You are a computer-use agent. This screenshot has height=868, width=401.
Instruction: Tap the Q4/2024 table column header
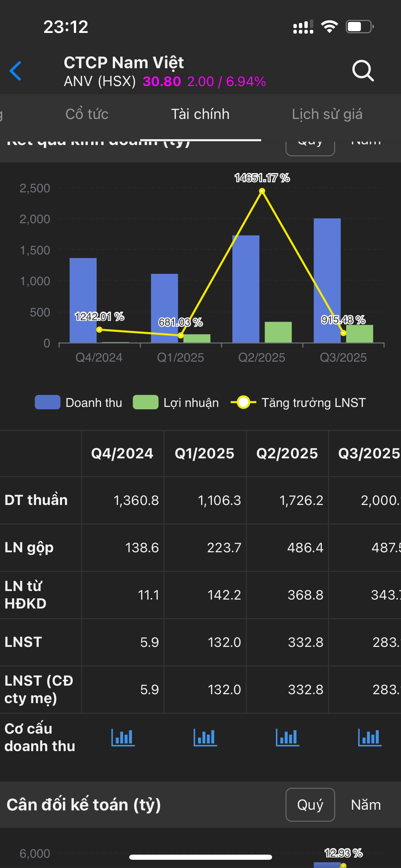point(122,454)
